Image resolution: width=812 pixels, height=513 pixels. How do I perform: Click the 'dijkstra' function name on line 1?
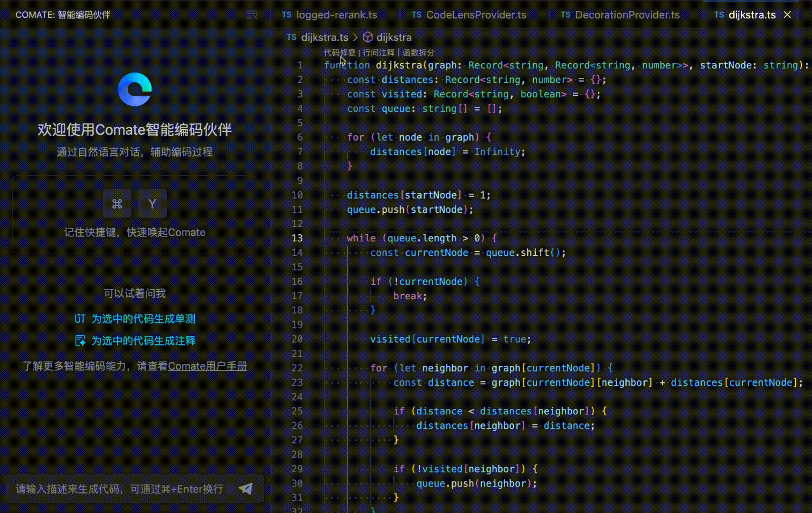coord(399,65)
